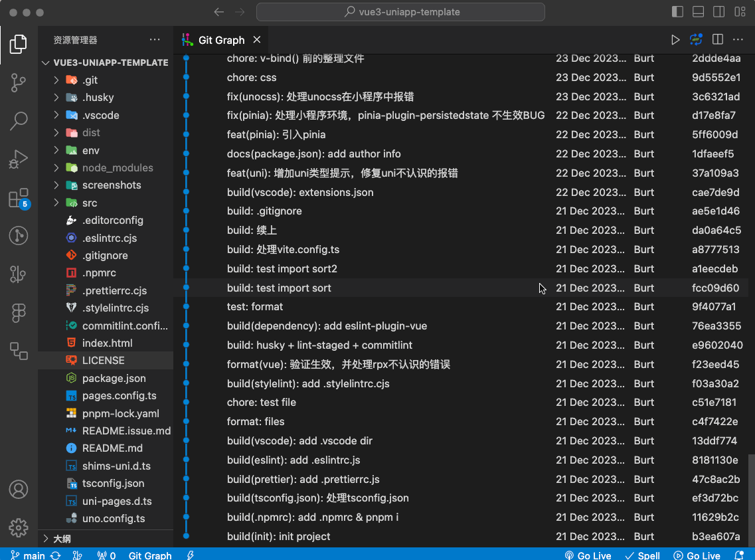Click the main branch in status bar

pyautogui.click(x=29, y=555)
